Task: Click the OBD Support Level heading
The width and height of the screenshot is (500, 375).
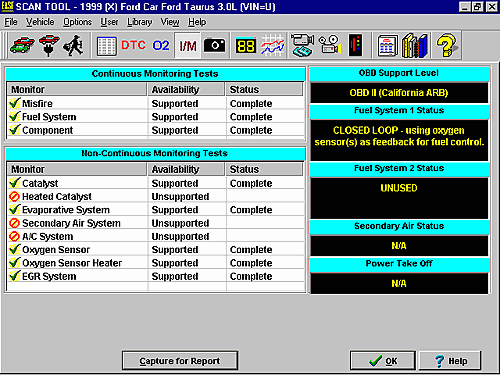Action: (x=399, y=73)
